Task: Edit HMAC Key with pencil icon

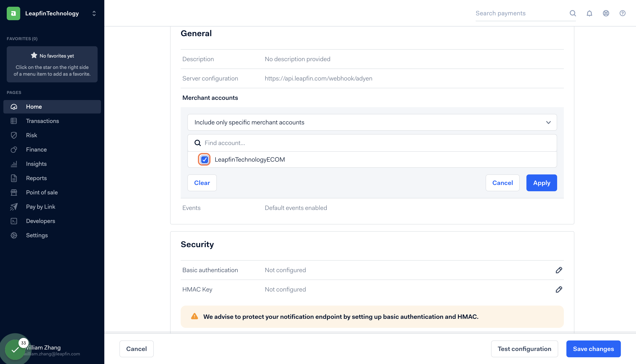Action: (x=559, y=289)
